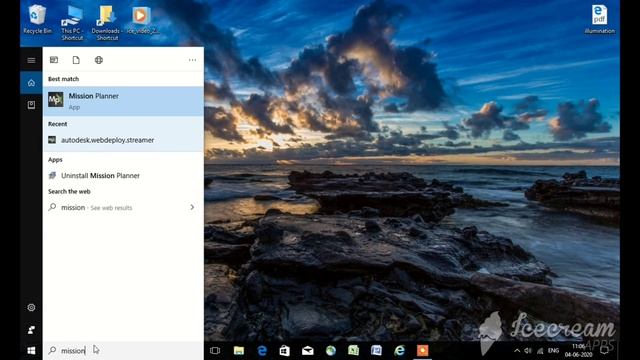
Task: Switch ENG input language indicator
Action: pyautogui.click(x=553, y=351)
